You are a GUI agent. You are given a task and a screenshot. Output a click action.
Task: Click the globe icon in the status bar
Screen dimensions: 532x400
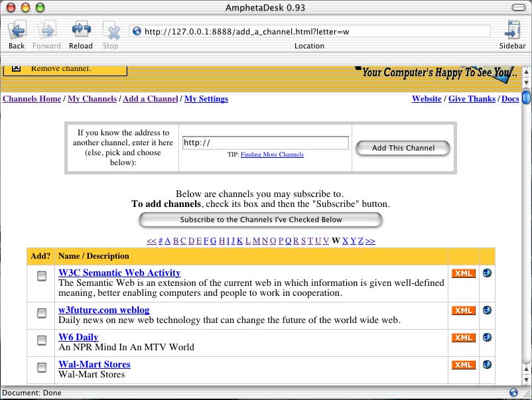pyautogui.click(x=513, y=393)
